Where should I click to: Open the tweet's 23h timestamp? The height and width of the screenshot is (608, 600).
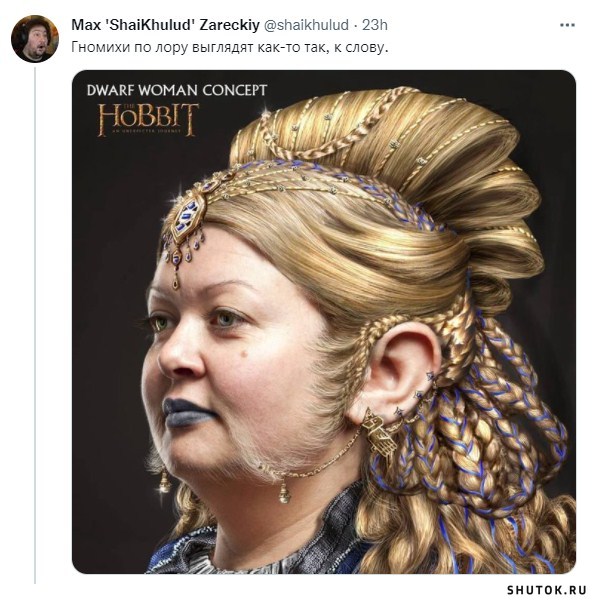point(375,24)
